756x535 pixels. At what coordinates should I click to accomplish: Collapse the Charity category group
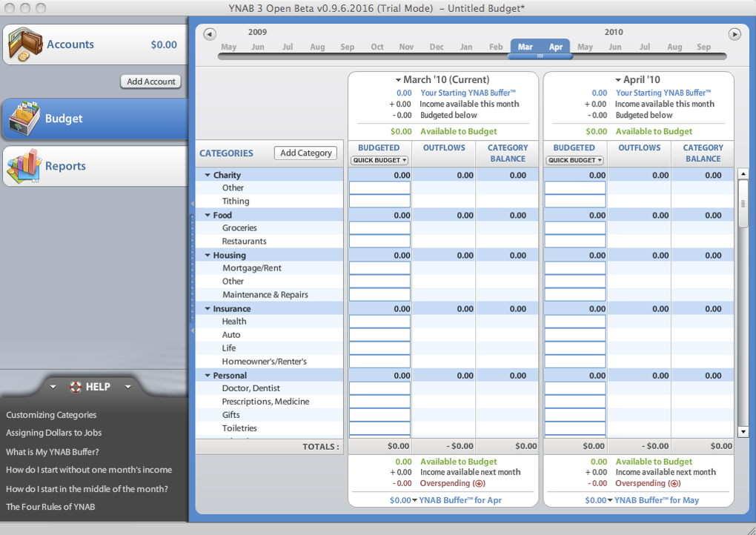pos(208,175)
